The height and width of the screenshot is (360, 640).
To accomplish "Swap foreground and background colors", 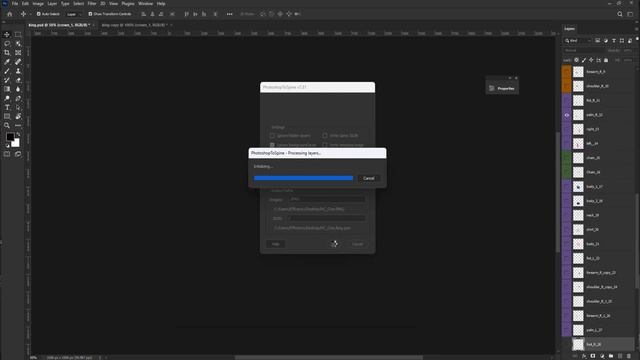I will (x=18, y=134).
